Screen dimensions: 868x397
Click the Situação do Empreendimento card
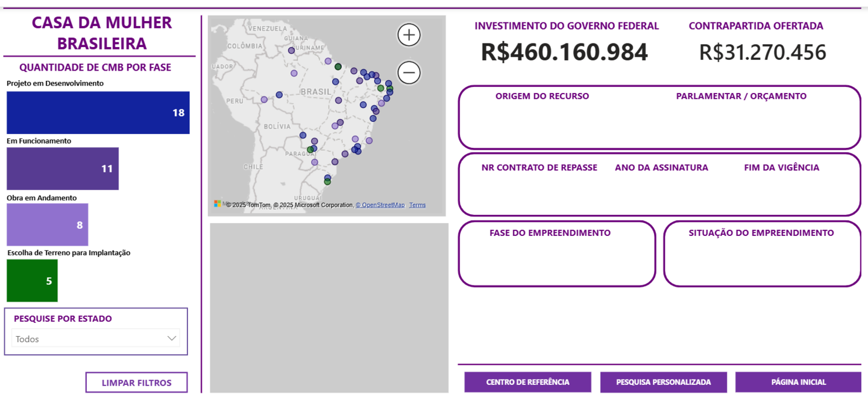pos(762,254)
